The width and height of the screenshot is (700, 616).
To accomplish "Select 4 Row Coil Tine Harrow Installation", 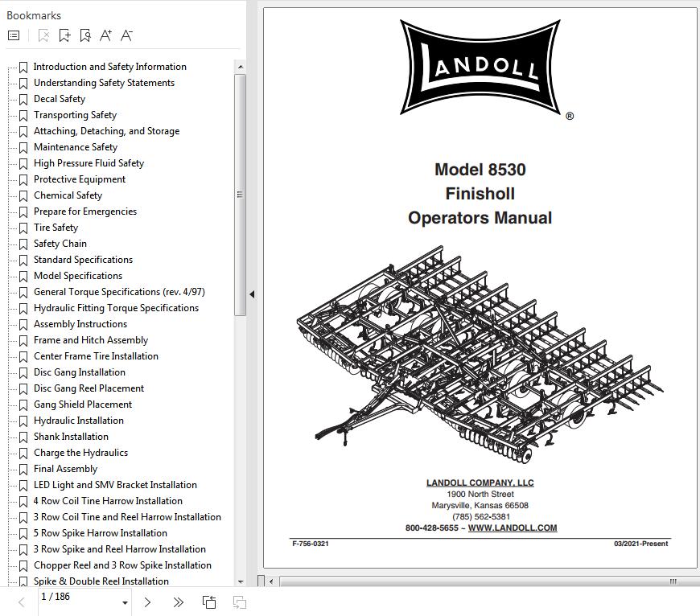I will coord(108,500).
